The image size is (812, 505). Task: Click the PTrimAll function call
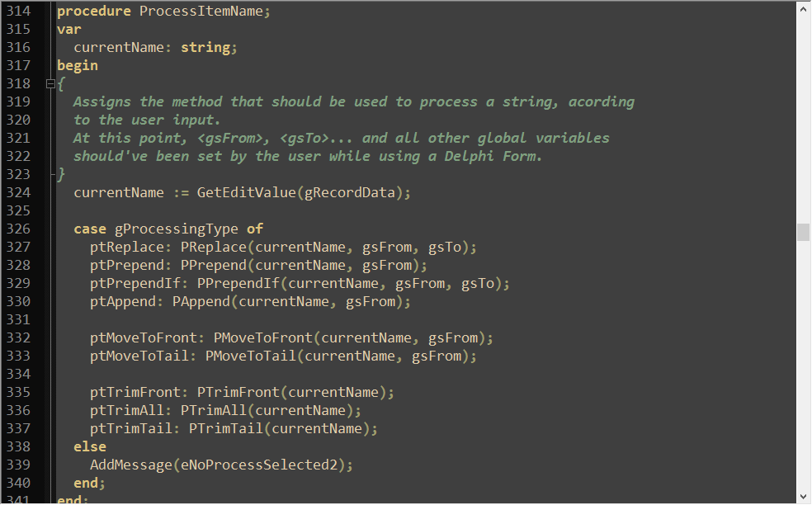pyautogui.click(x=214, y=410)
